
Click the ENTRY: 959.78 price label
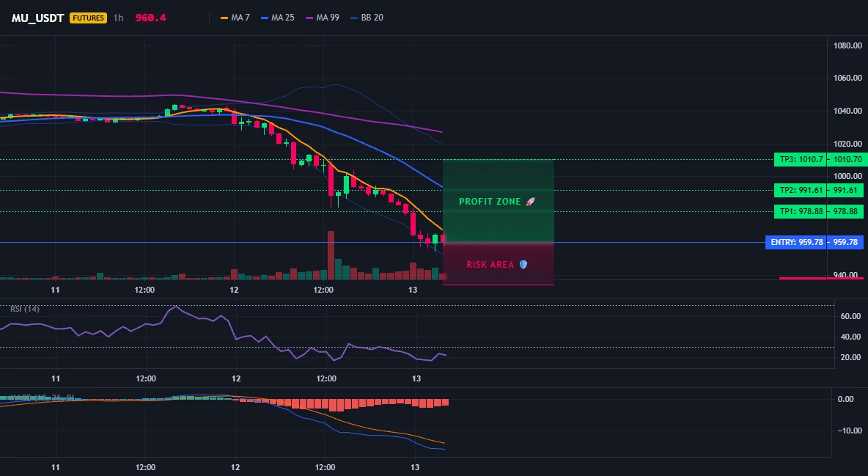(x=796, y=242)
